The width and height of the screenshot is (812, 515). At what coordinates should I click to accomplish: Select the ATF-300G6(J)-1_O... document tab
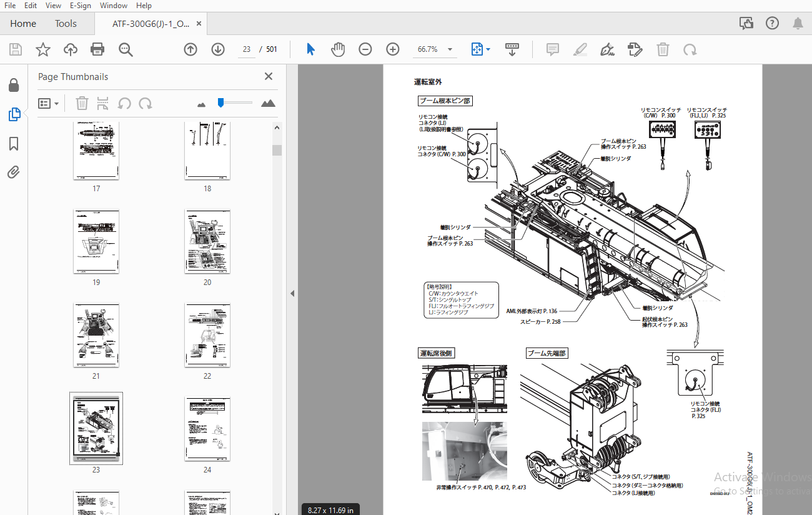(x=151, y=24)
